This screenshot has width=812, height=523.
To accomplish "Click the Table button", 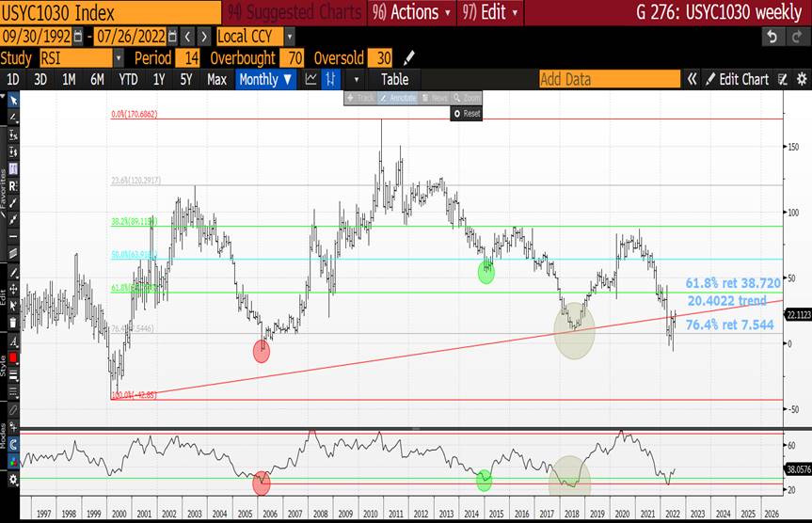I will coord(394,79).
